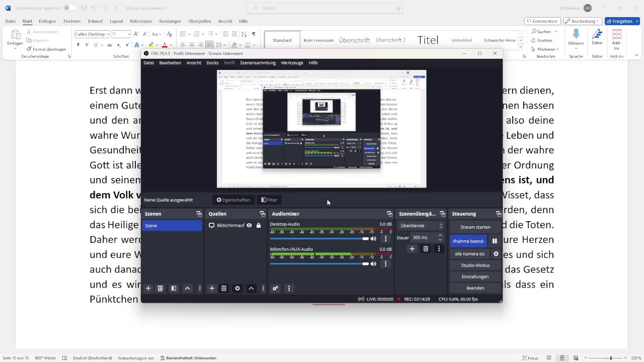The image size is (644, 362).
Task: Add a new source in Quellen panel
Action: pyautogui.click(x=212, y=288)
